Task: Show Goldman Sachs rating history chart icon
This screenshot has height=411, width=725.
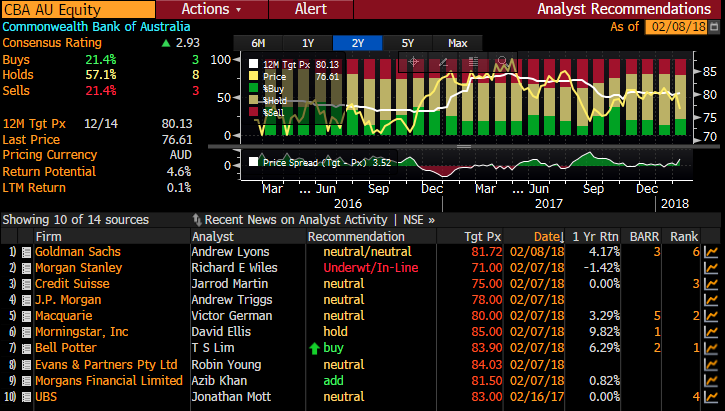Action: (711, 252)
